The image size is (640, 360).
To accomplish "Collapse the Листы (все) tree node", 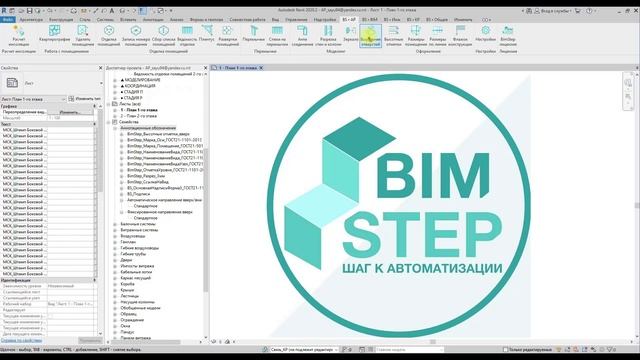I will click(x=109, y=104).
